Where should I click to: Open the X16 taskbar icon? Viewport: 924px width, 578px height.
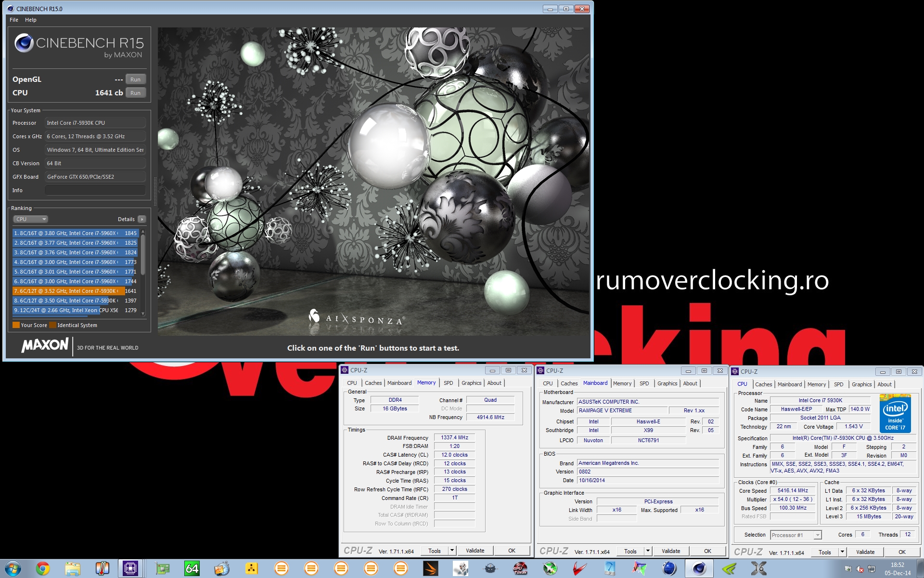point(759,569)
